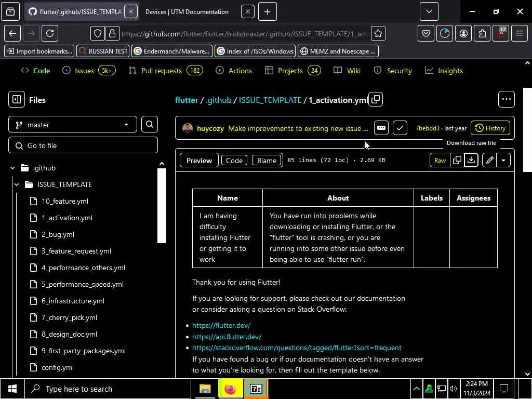Screen dimensions: 532x399
Task: Open File Explorer from taskbar
Action: tap(205, 389)
